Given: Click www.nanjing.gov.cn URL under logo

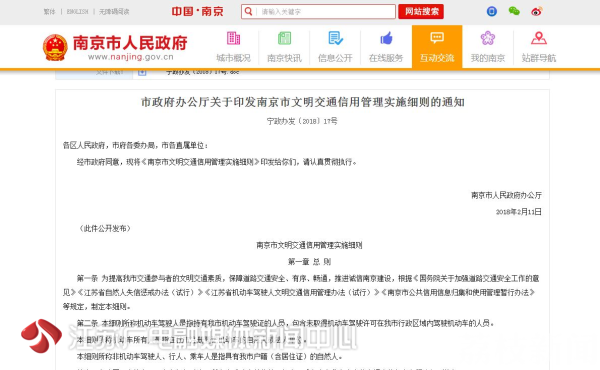Looking at the screenshot, I should pyautogui.click(x=130, y=57).
